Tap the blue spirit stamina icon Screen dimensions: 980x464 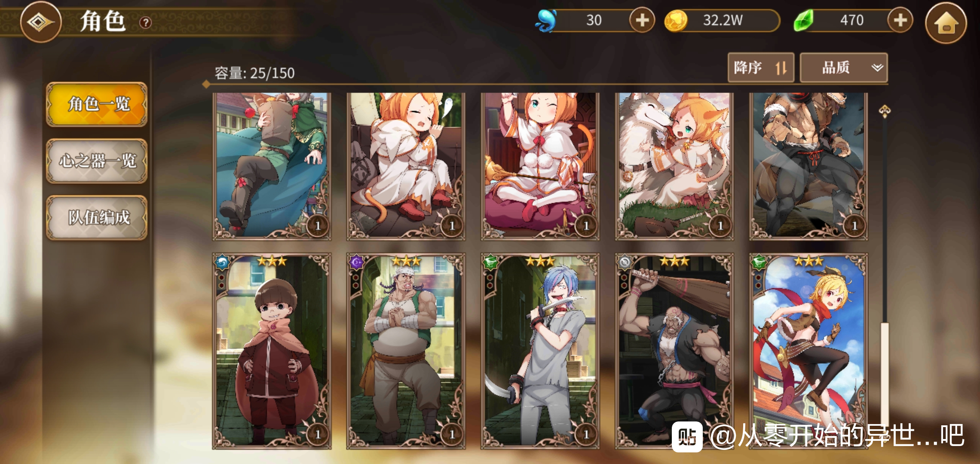click(546, 21)
